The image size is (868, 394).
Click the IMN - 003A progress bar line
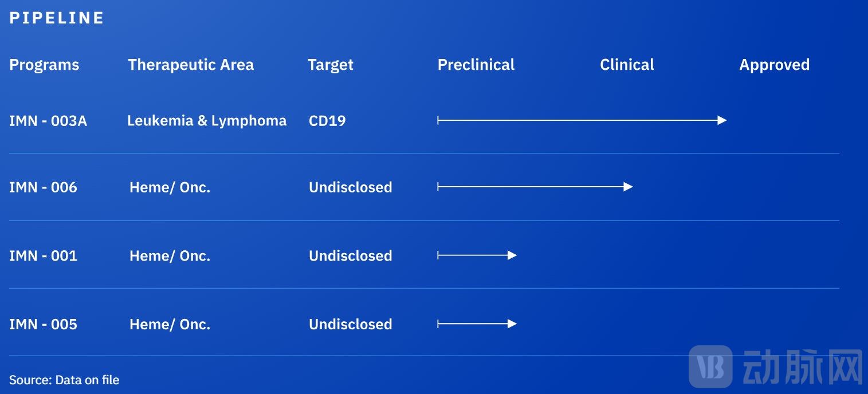point(573,120)
